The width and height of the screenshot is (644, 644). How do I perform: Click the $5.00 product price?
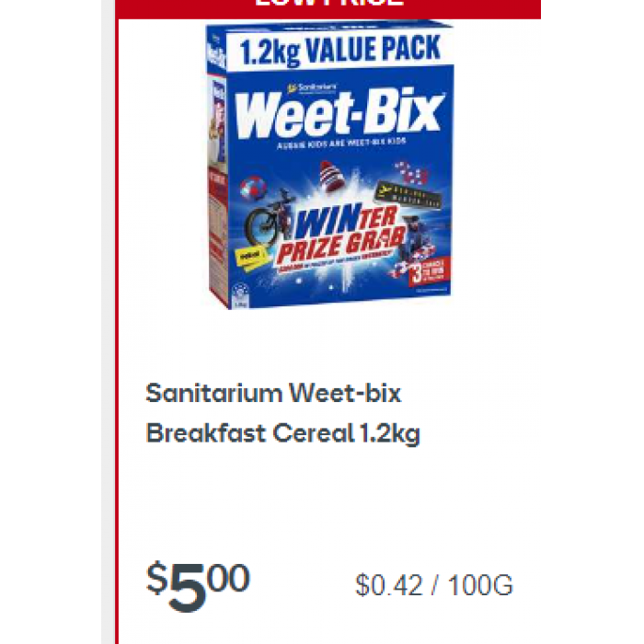198,585
